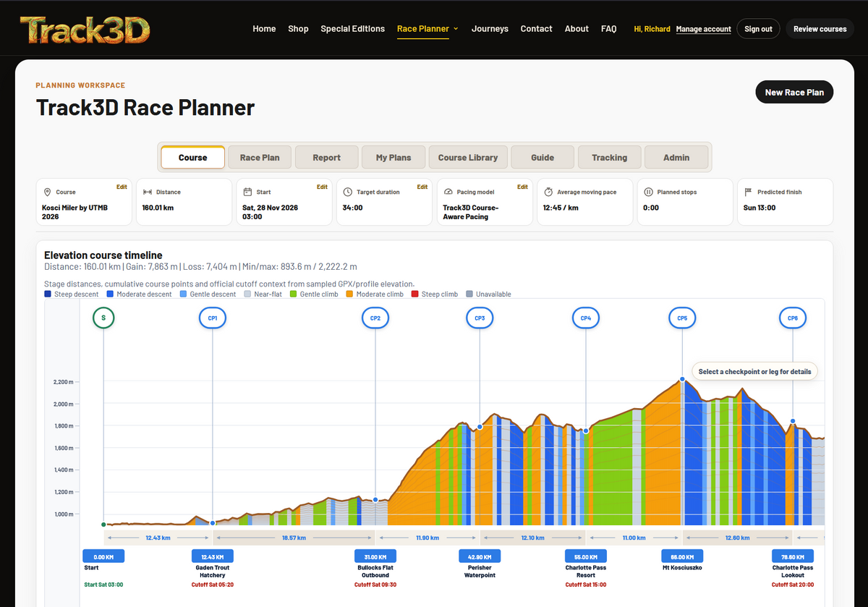Go to the Home page
868x607 pixels.
tap(264, 29)
